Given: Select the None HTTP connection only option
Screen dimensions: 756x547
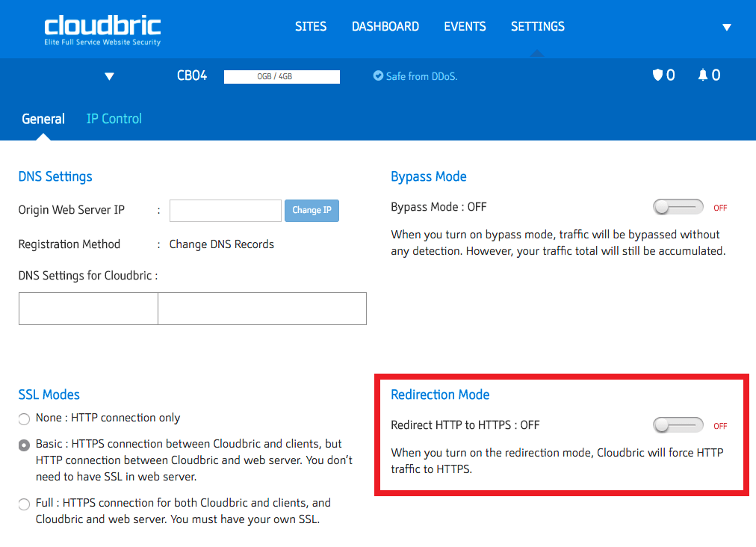Looking at the screenshot, I should (x=24, y=418).
